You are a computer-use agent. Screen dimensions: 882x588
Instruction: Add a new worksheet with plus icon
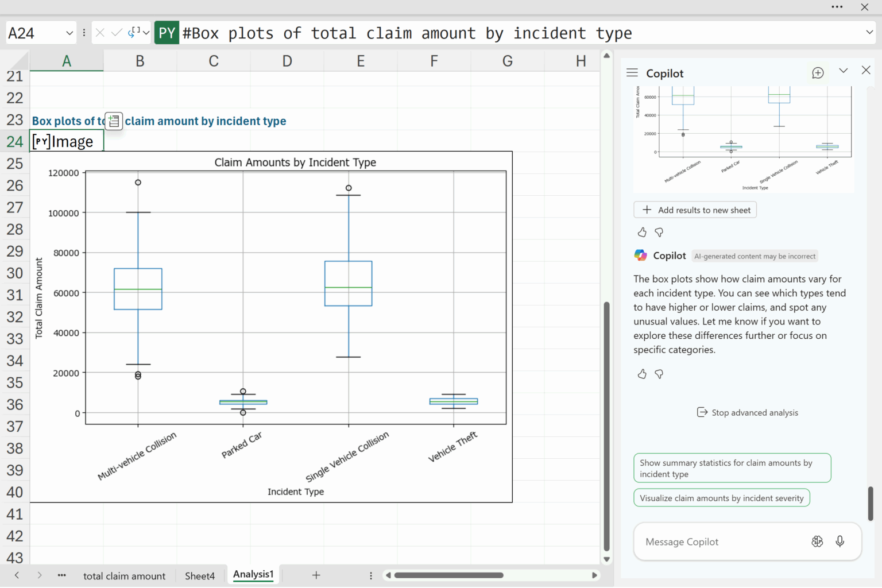click(316, 575)
